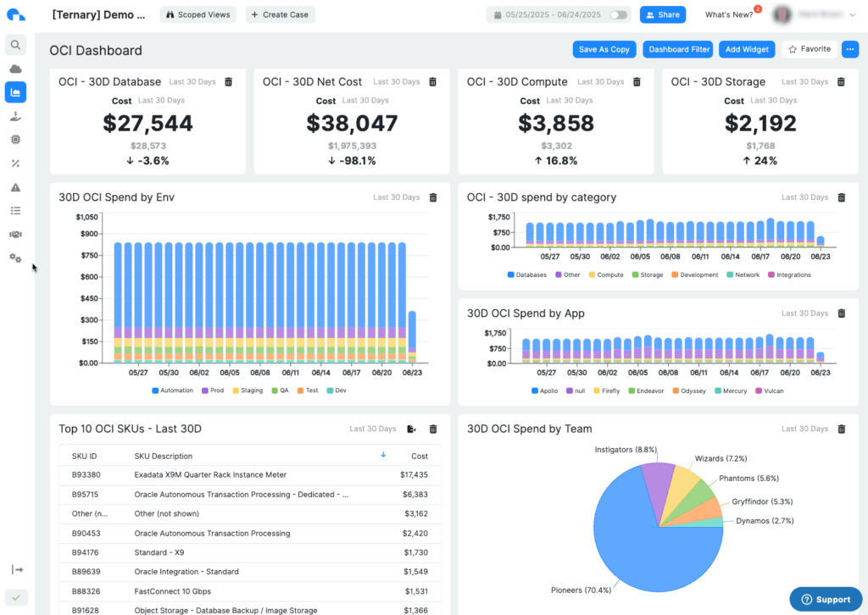868x615 pixels.
Task: Open Scoped Views
Action: tap(198, 14)
